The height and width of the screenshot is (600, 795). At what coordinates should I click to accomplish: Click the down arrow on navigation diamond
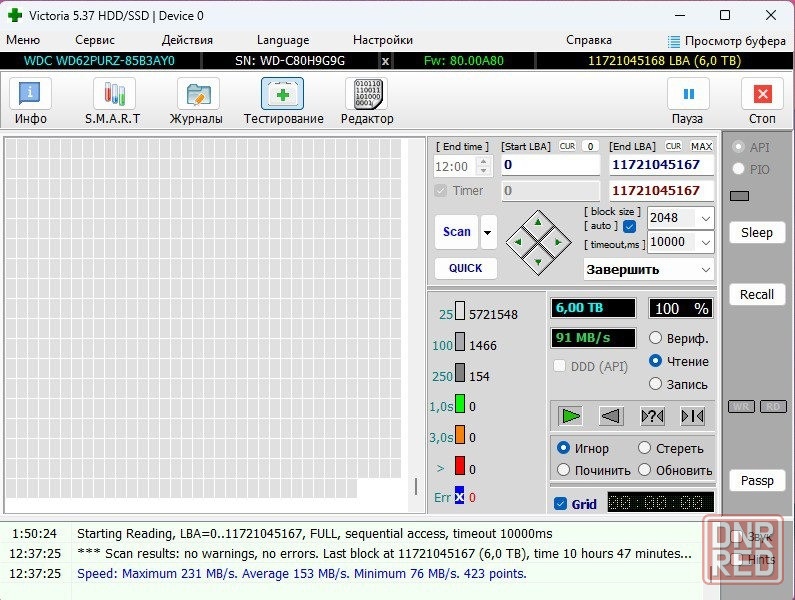(x=538, y=262)
